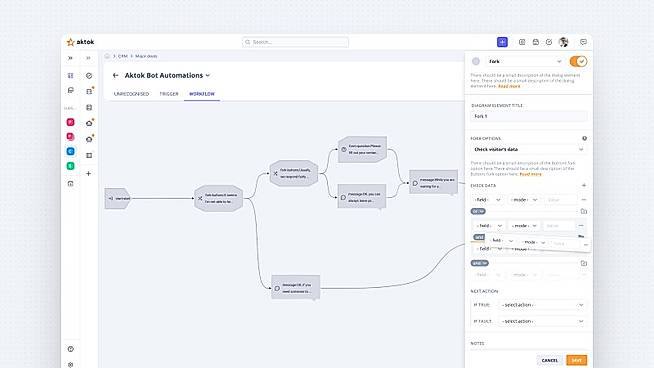Screen dimensions: 654x368
Task: Open the help icon at sidebar bottom
Action: (70, 349)
